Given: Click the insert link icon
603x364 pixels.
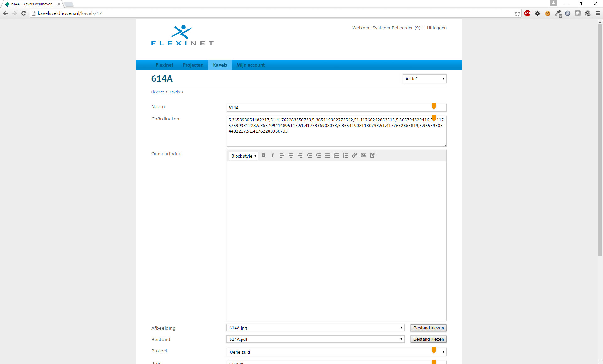Looking at the screenshot, I should [355, 155].
